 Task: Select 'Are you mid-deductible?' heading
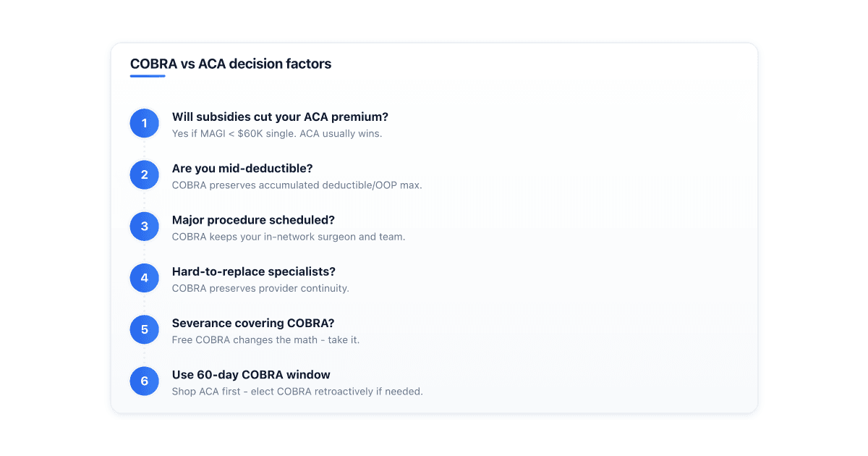[242, 168]
